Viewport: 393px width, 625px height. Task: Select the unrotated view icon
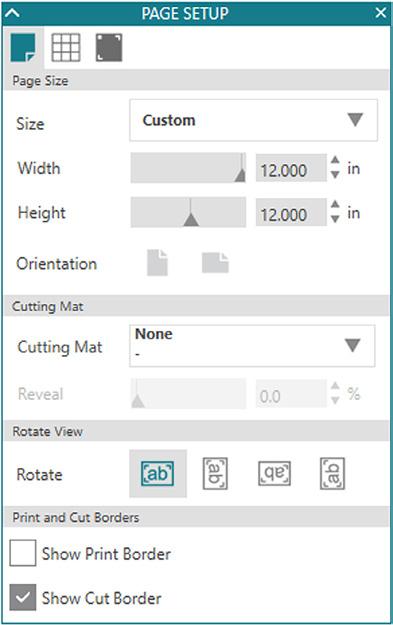[x=158, y=474]
